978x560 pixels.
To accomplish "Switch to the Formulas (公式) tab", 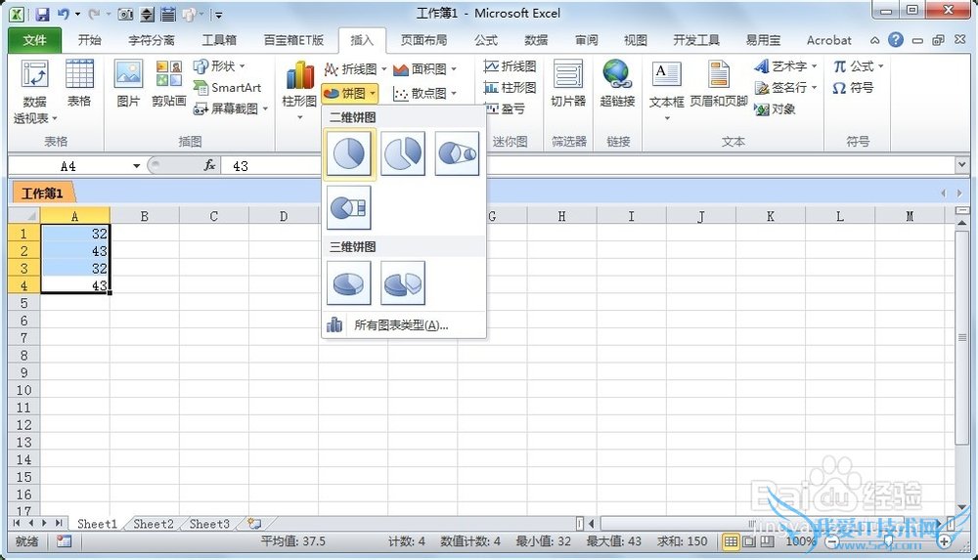I will coord(486,40).
